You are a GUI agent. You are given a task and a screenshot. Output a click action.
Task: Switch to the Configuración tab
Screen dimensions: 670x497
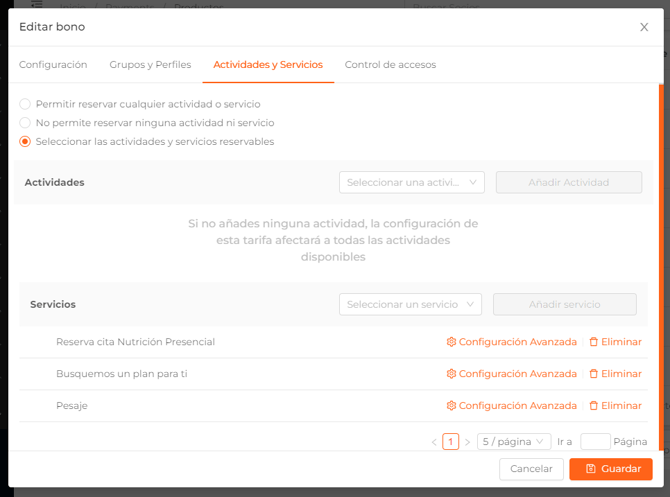[53, 65]
